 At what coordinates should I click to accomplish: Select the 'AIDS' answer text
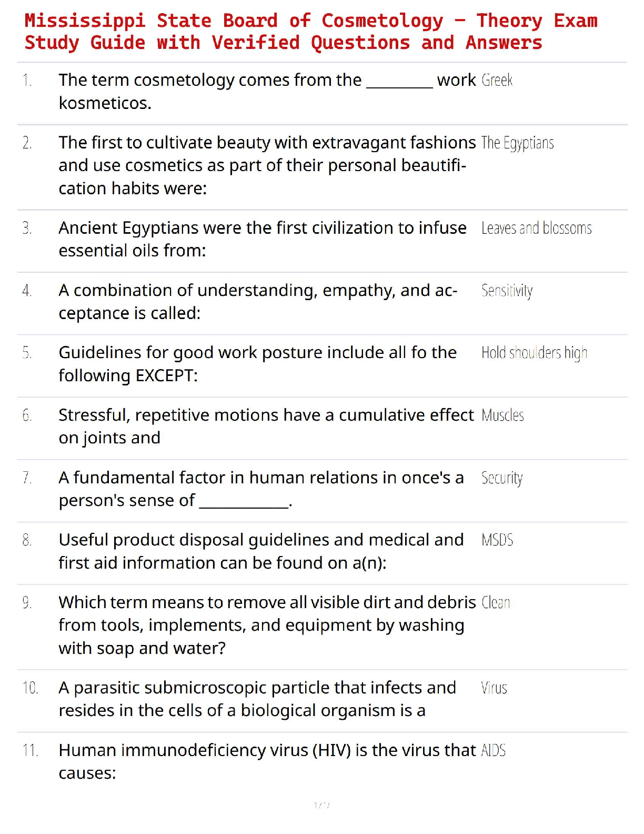pos(494,750)
